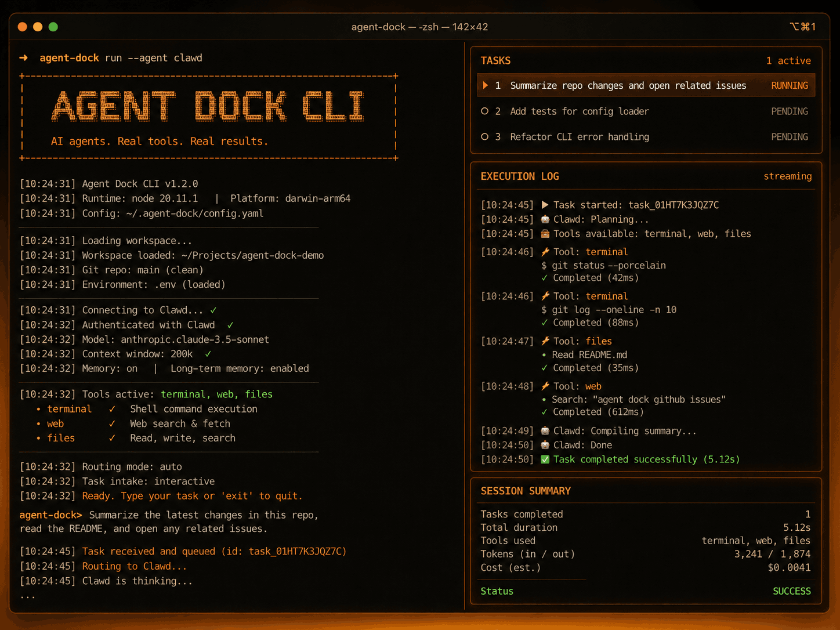This screenshot has width=840, height=630.
Task: Click the checkmark beside Completed (35ms)
Action: 544,368
